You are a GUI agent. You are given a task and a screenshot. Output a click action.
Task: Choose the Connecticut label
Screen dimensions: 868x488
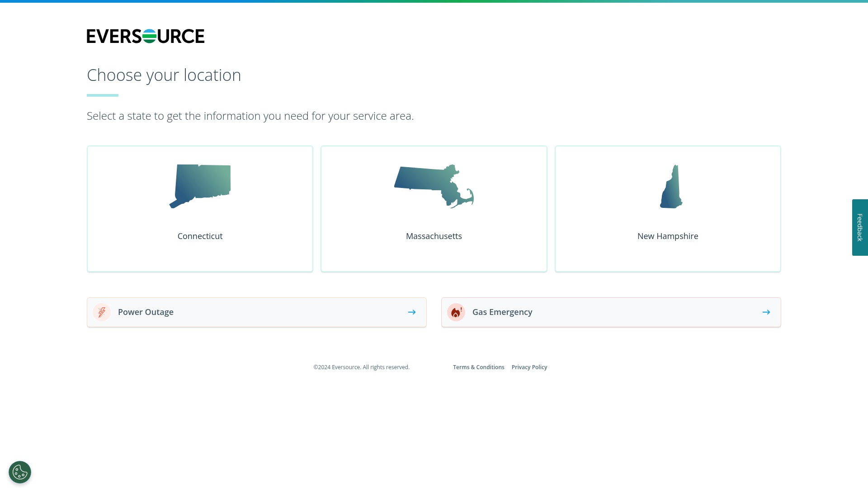pyautogui.click(x=200, y=236)
